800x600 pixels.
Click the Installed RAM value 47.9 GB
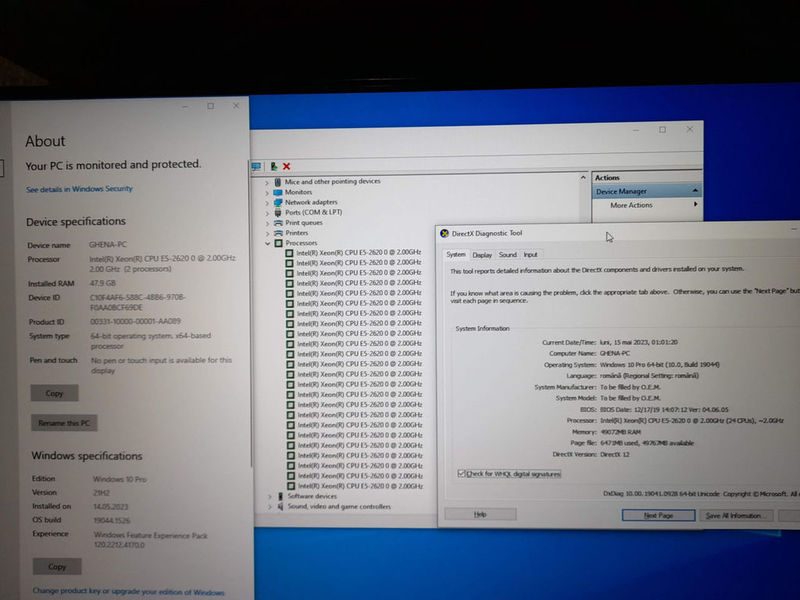(103, 283)
